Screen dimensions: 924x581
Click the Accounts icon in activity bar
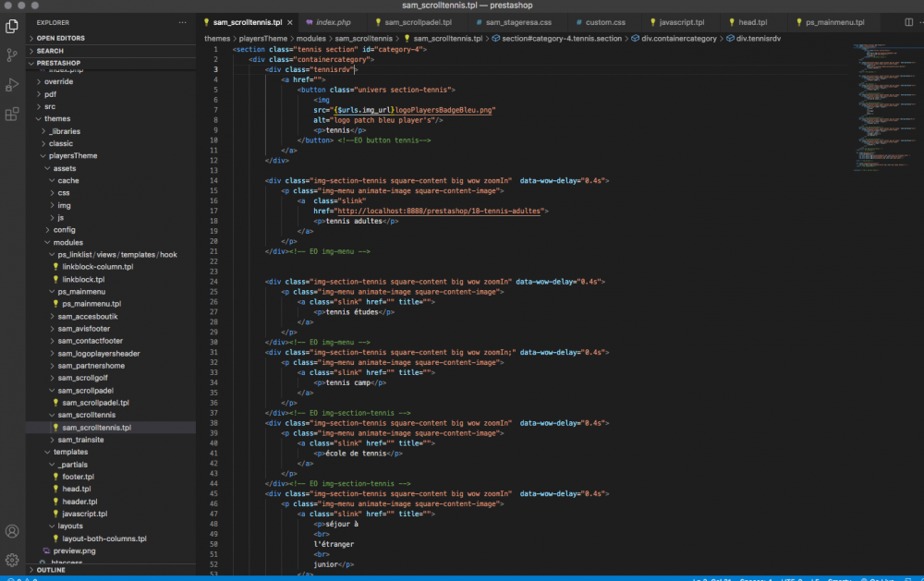click(x=12, y=531)
